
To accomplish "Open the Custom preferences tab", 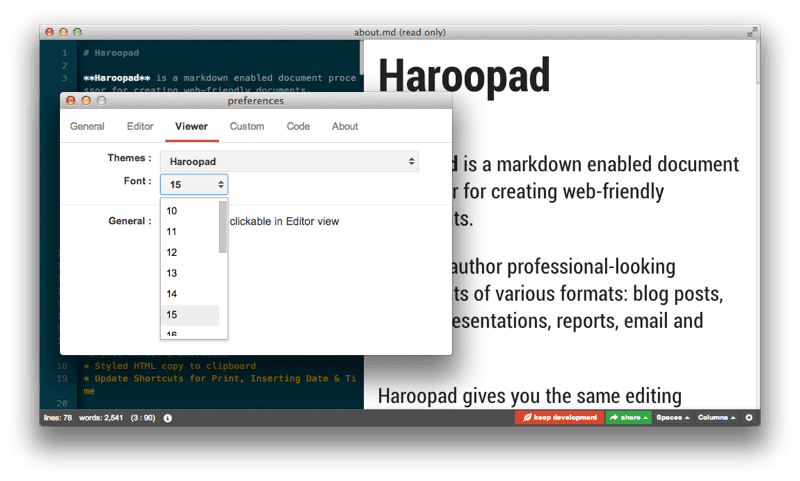I will (247, 126).
